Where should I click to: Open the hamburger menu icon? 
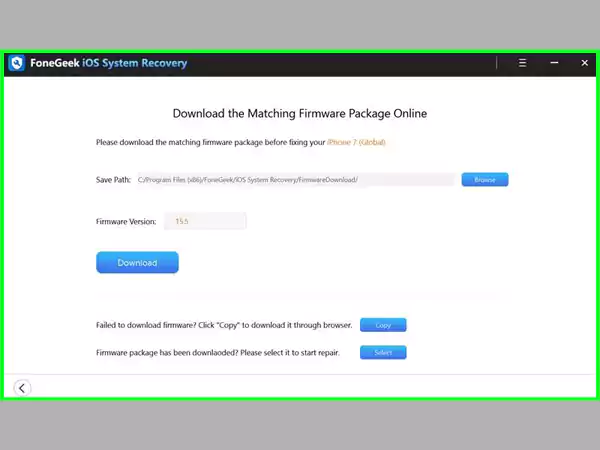[x=522, y=63]
